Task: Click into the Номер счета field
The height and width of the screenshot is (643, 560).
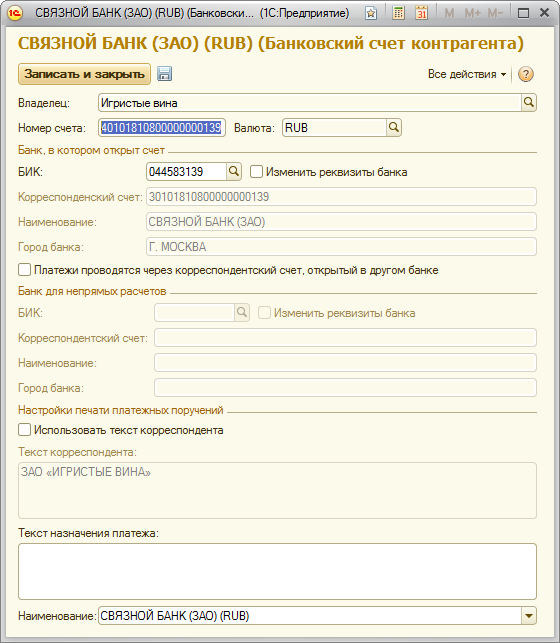Action: click(x=162, y=128)
